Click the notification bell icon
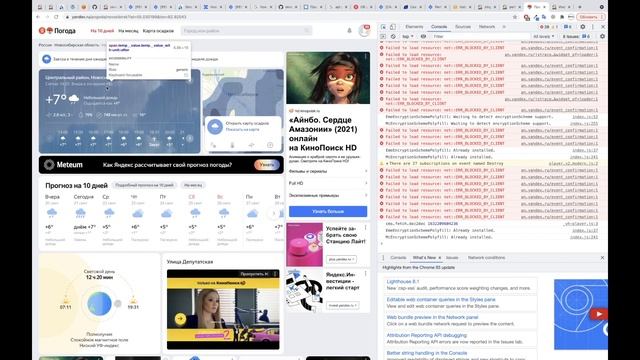This screenshot has width=640, height=360. click(349, 31)
